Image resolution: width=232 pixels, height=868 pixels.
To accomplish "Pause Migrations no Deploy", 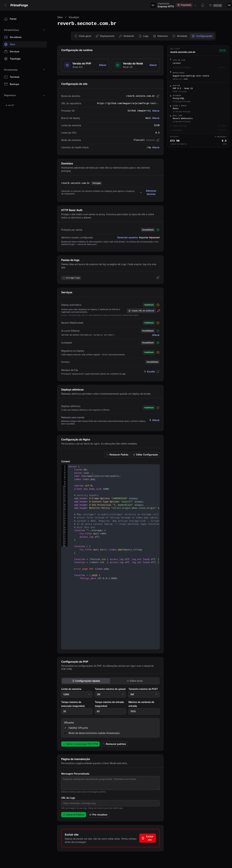I will (x=158, y=353).
